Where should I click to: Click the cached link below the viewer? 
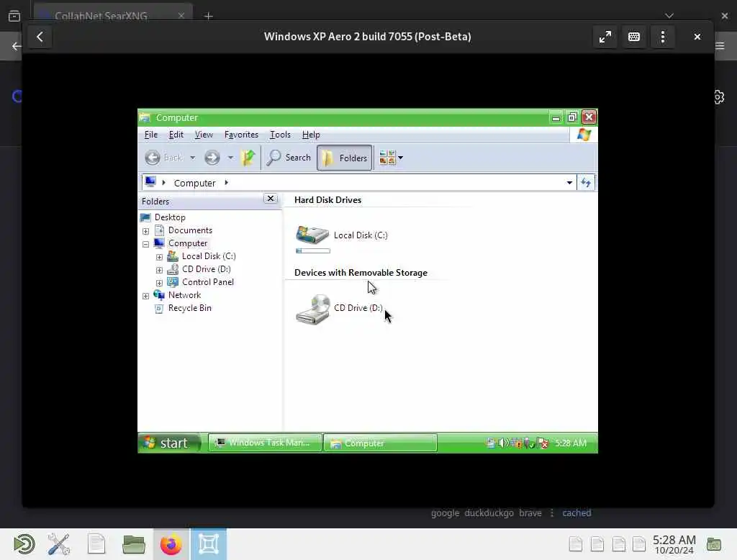tap(577, 513)
